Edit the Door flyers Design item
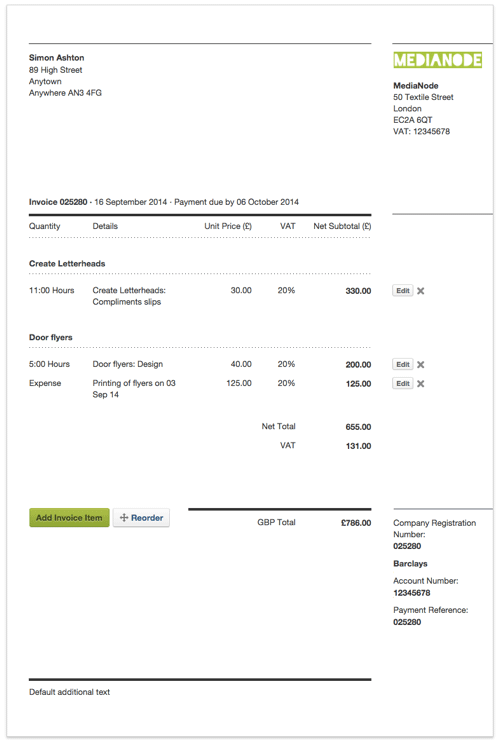500x744 pixels. [403, 364]
